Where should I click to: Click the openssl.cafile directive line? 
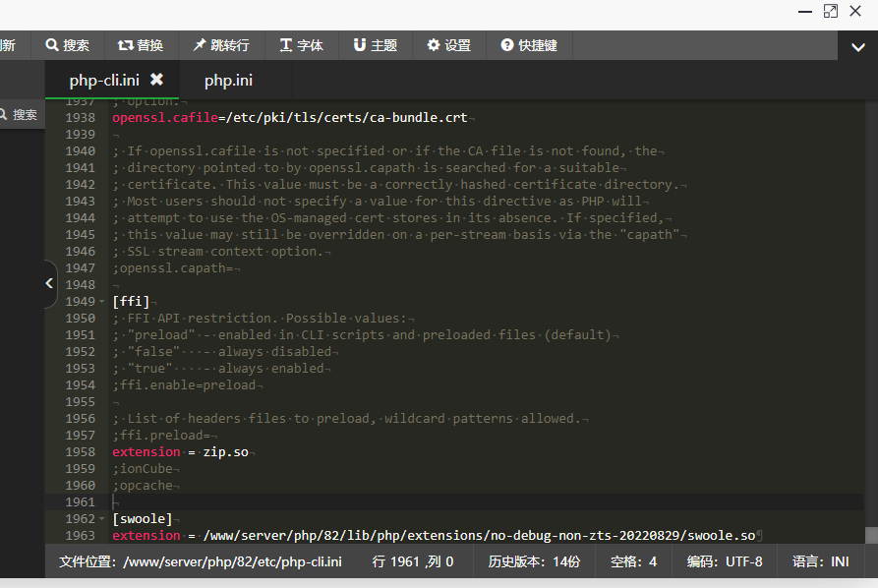pyautogui.click(x=289, y=118)
